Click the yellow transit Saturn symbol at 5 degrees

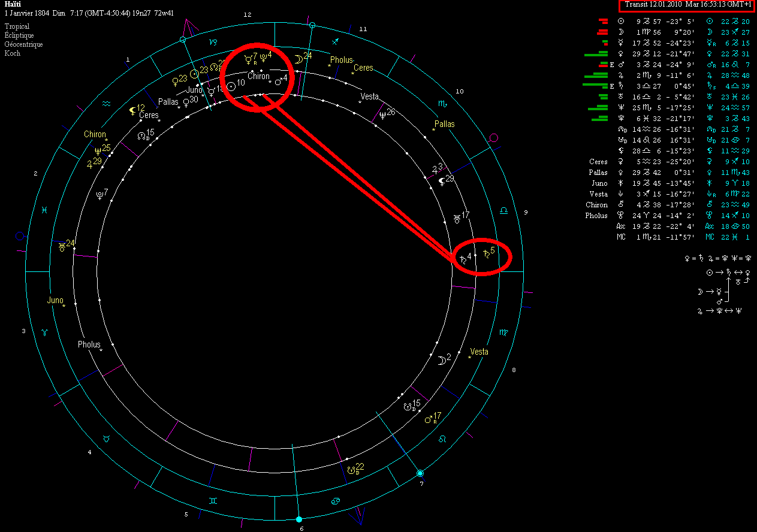[486, 255]
